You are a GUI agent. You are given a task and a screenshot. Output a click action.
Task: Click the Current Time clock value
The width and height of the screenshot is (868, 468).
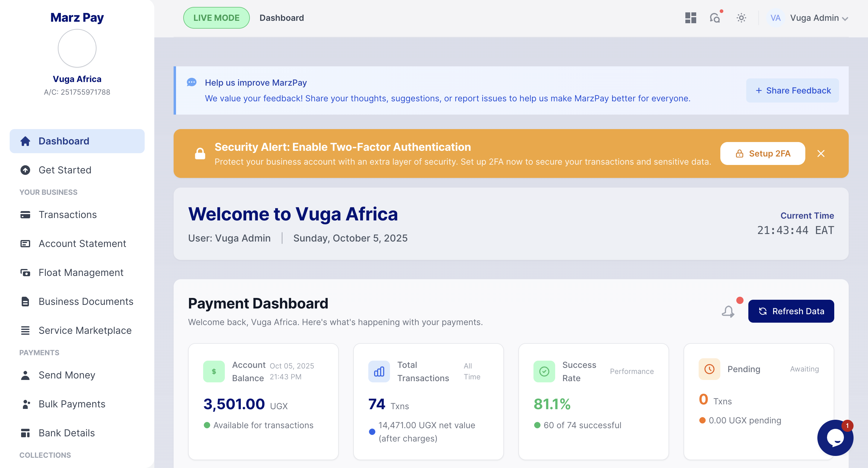[x=796, y=230]
